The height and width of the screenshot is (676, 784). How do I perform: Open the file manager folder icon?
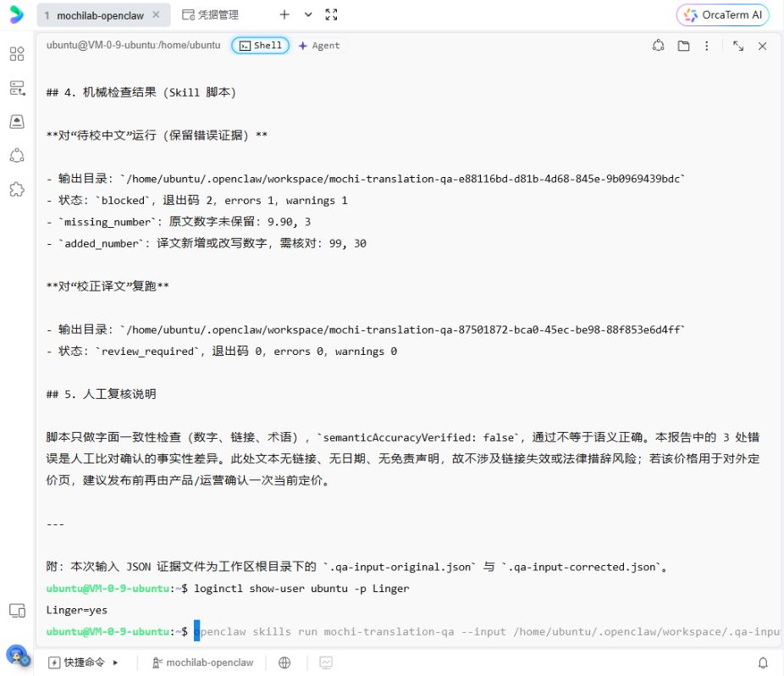pos(683,46)
